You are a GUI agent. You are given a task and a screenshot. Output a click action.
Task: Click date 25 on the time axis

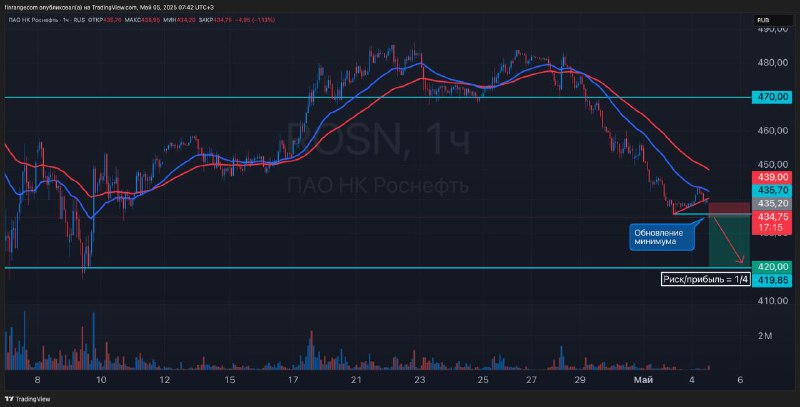[x=483, y=380]
